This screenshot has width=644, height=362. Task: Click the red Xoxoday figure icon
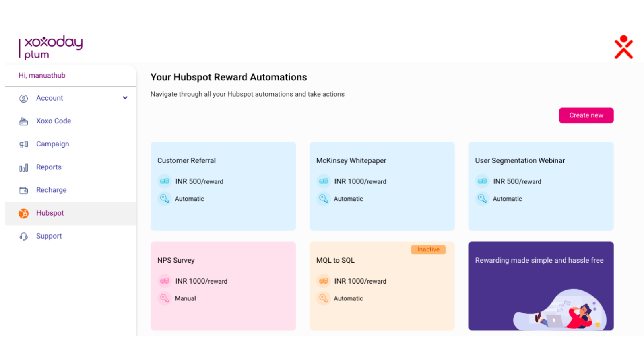623,47
